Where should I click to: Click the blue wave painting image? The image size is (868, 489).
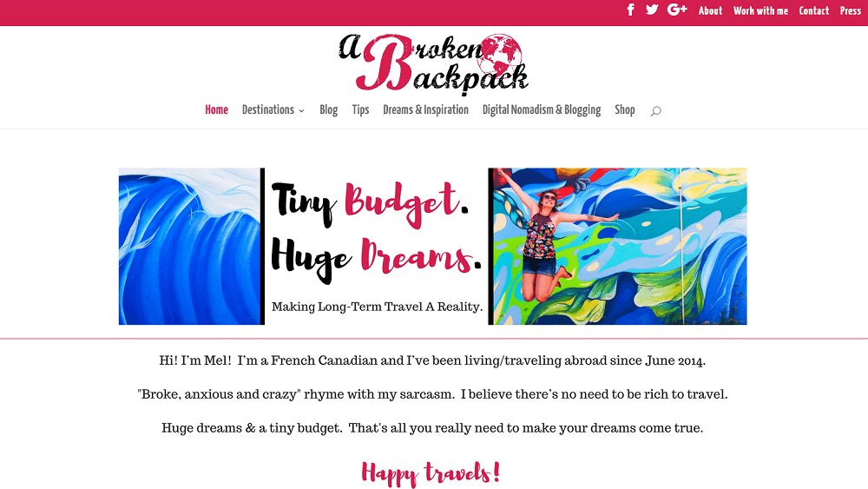click(189, 247)
